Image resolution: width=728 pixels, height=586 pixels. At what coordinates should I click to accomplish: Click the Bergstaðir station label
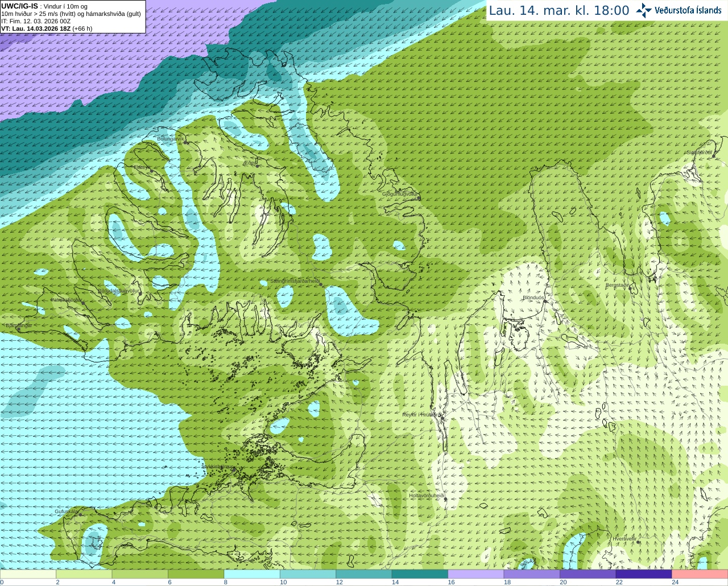(x=617, y=285)
